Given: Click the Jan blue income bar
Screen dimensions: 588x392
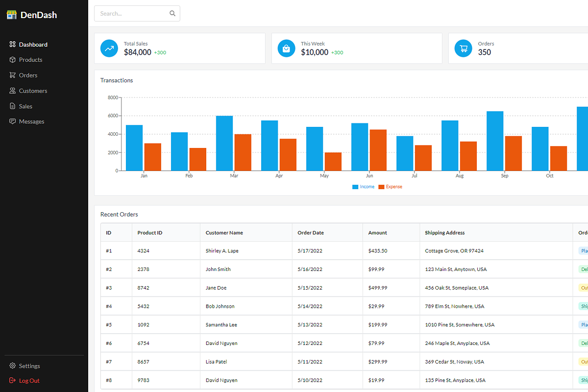Looking at the screenshot, I should (x=134, y=148).
